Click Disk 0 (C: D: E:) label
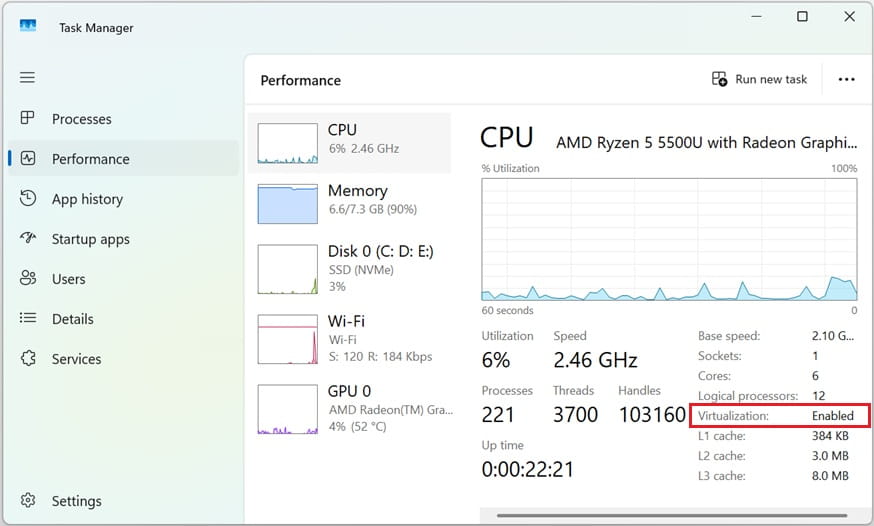874x526 pixels. click(x=381, y=251)
